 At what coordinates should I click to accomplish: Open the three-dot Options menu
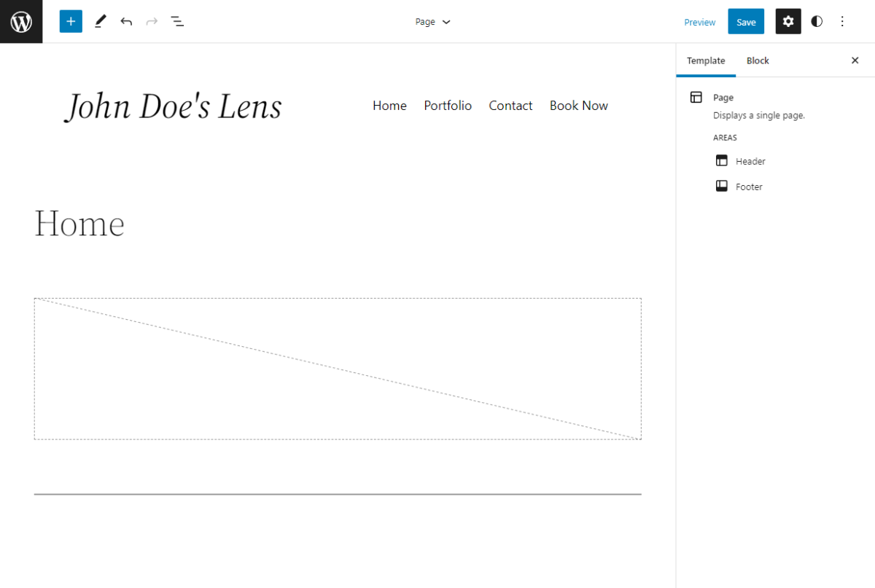(842, 22)
